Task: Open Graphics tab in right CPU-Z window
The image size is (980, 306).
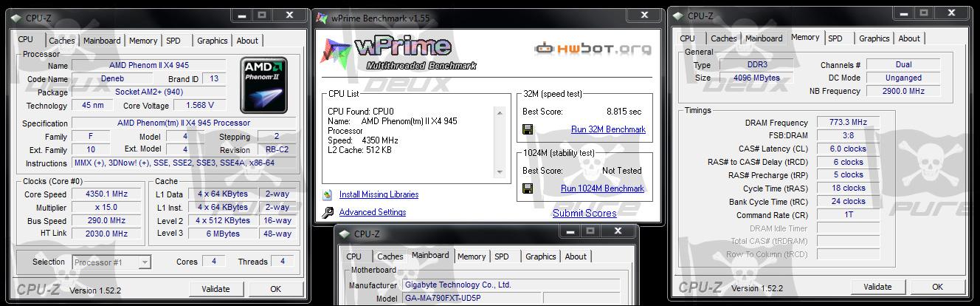Action: click(874, 39)
